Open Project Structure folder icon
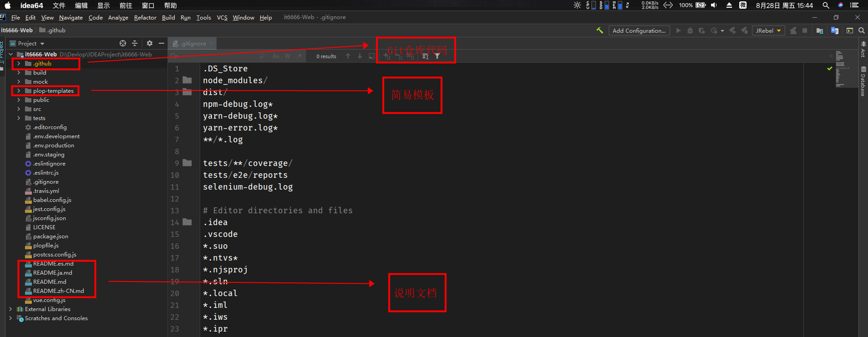The image size is (868, 337). (x=820, y=30)
